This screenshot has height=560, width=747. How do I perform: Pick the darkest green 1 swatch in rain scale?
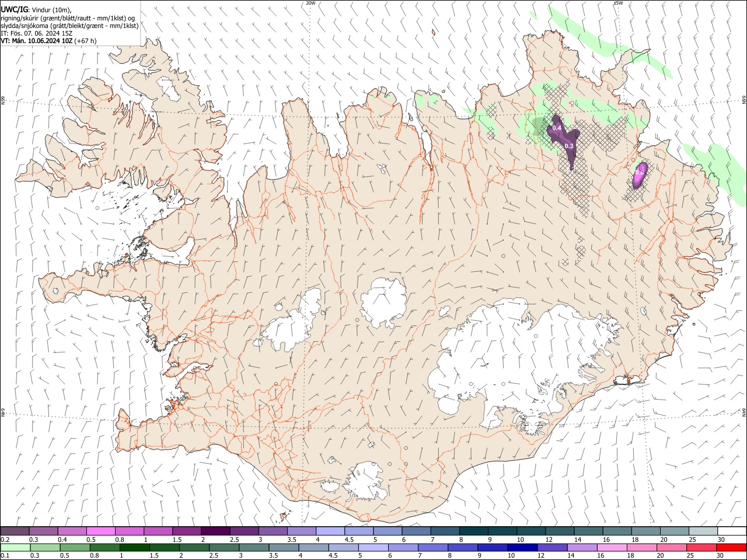point(135,547)
